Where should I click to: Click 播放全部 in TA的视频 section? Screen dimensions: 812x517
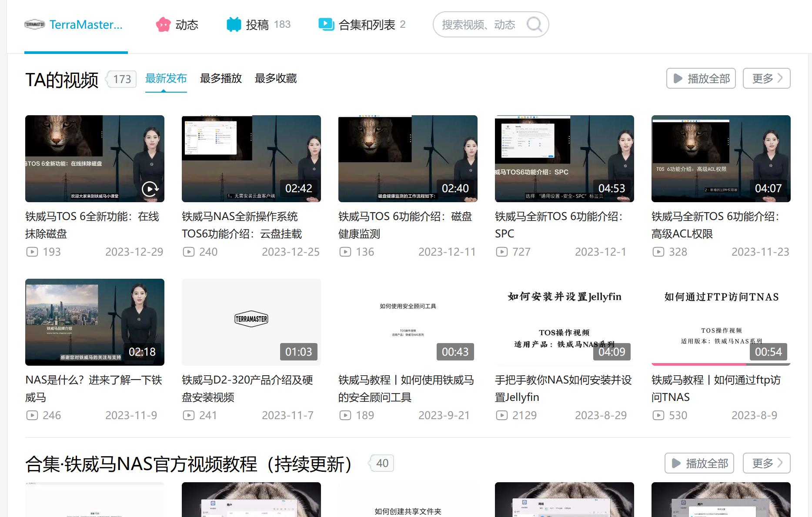click(x=701, y=79)
